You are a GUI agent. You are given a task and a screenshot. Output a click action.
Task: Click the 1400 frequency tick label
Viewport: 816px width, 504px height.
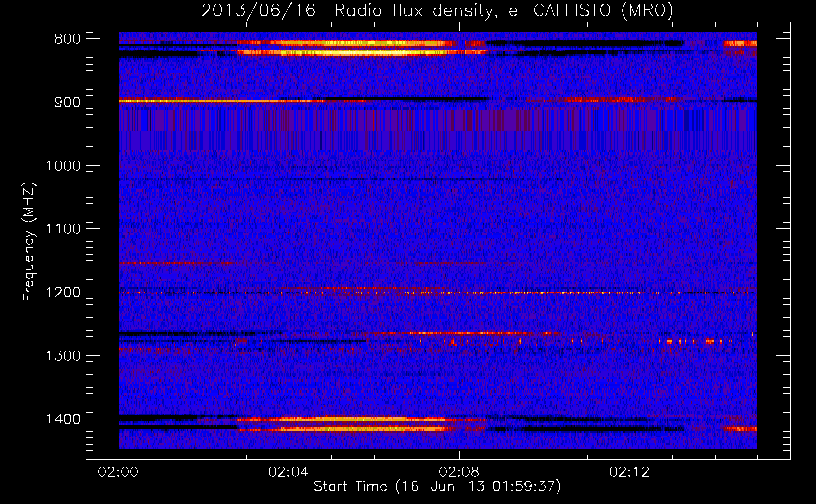[x=63, y=419]
